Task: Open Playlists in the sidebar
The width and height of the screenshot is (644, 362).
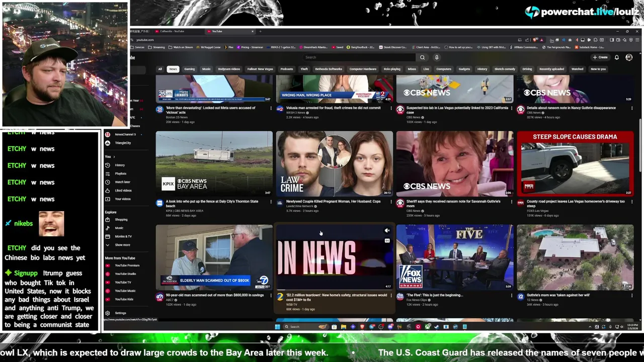Action: pos(120,173)
